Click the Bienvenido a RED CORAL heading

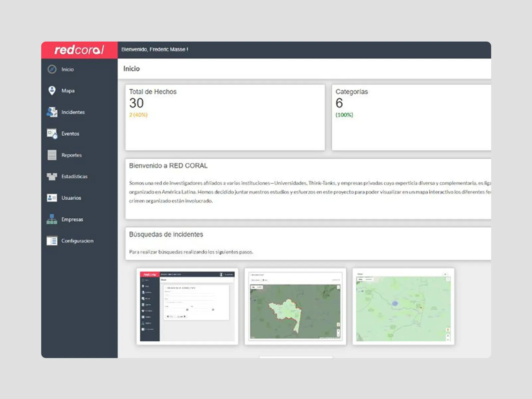click(168, 166)
